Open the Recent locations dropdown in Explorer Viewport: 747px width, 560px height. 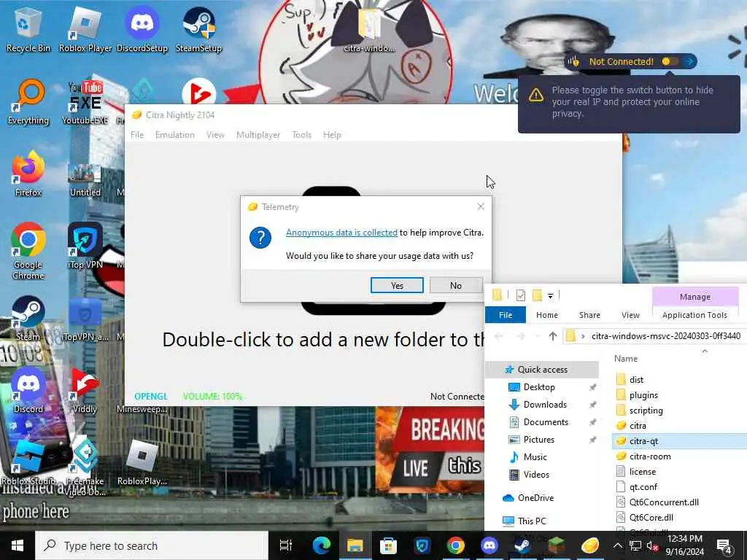tap(538, 337)
